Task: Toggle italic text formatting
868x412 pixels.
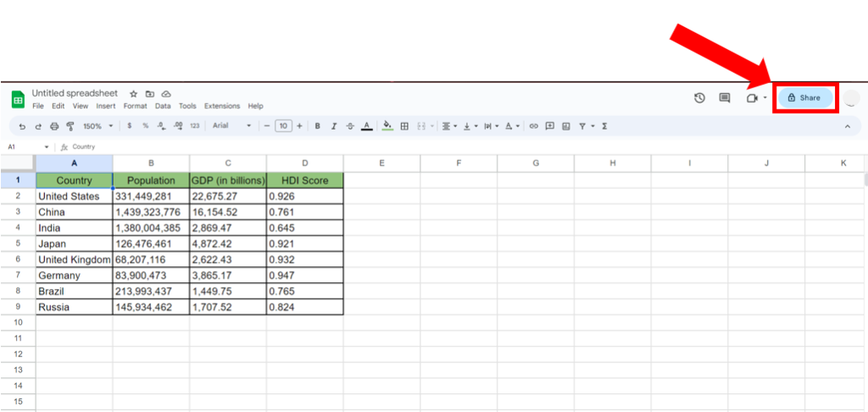Action: 334,125
